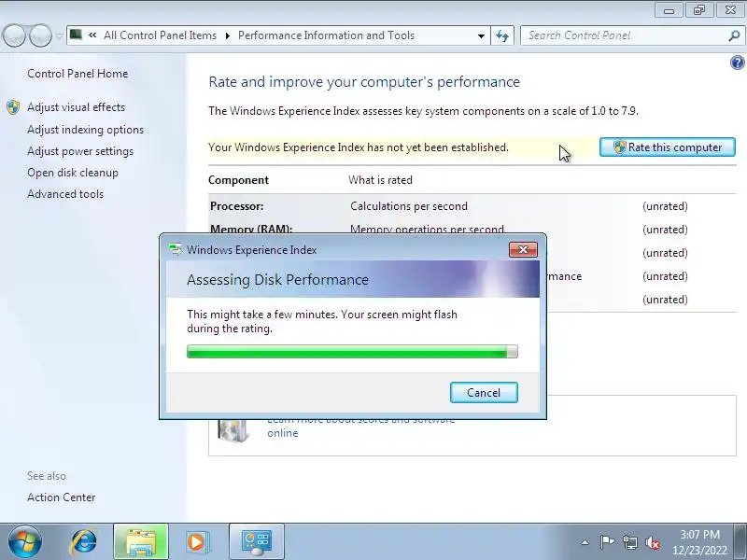This screenshot has width=747, height=560.
Task: Click the Component column header
Action: point(238,180)
